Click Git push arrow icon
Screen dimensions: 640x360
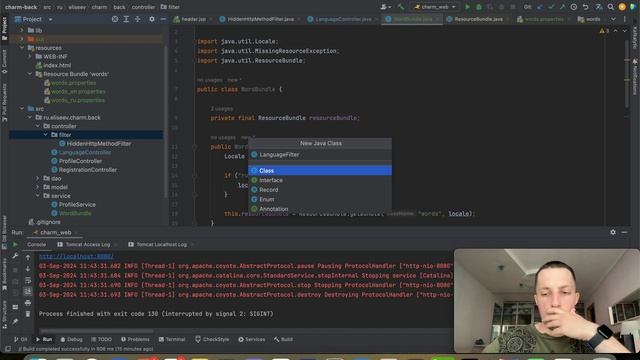[x=562, y=7]
